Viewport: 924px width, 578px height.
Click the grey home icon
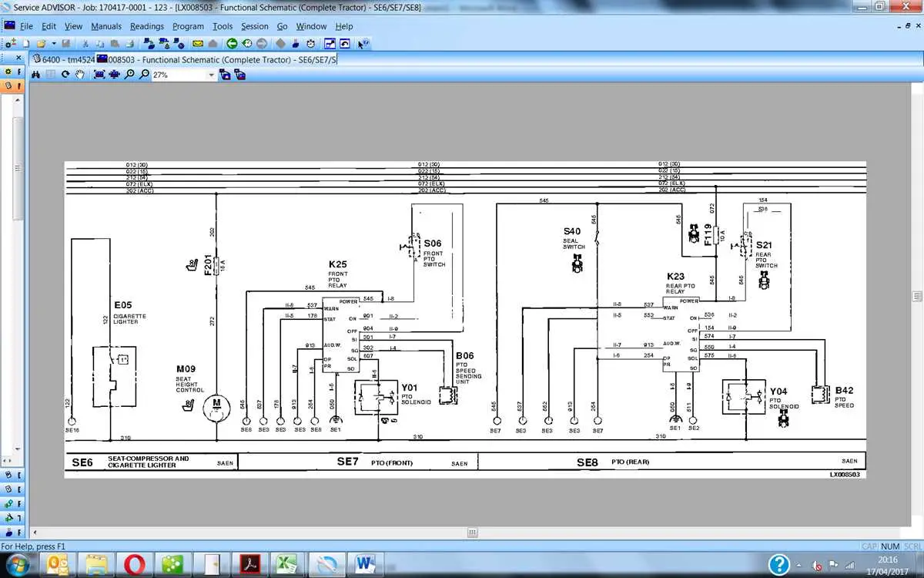(213, 43)
